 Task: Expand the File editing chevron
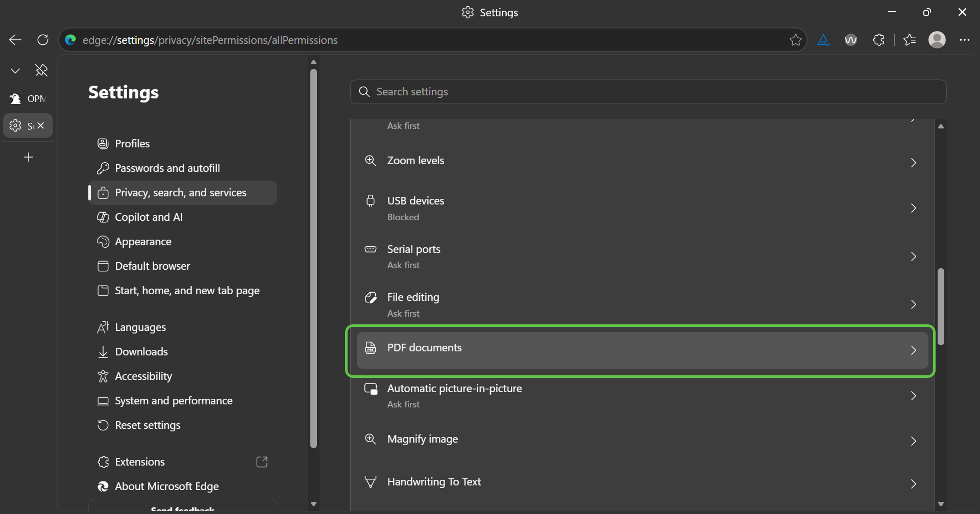(x=914, y=304)
